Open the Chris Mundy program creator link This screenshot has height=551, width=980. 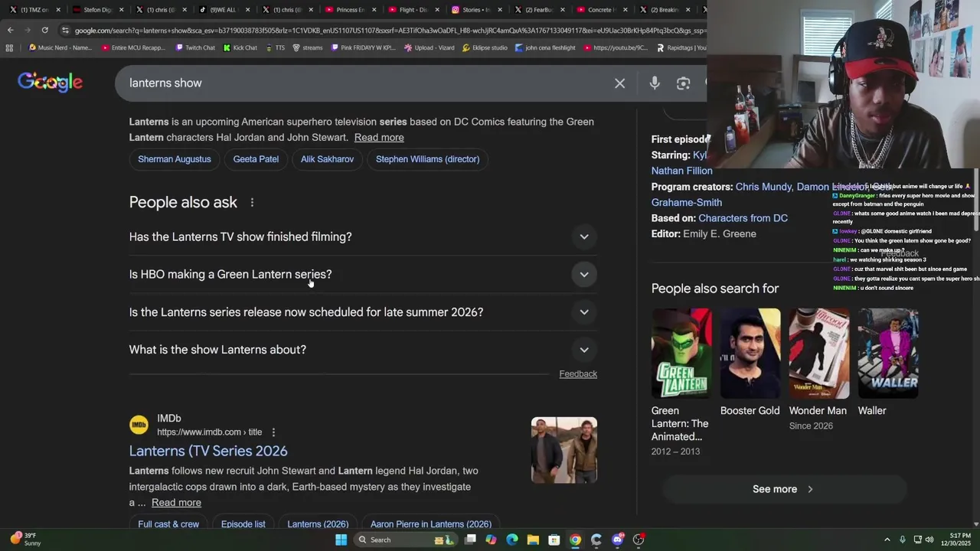pyautogui.click(x=763, y=187)
